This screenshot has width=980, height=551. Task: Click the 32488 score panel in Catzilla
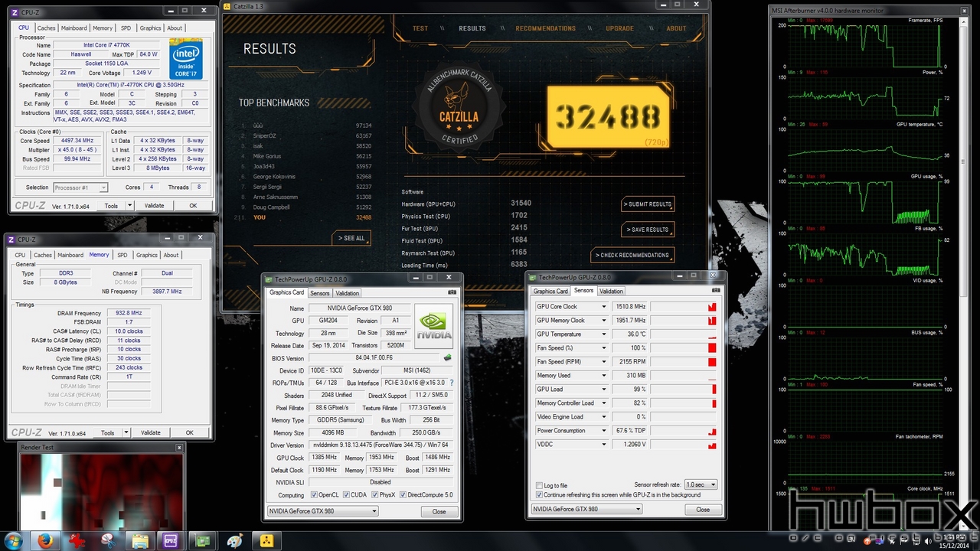pyautogui.click(x=608, y=116)
